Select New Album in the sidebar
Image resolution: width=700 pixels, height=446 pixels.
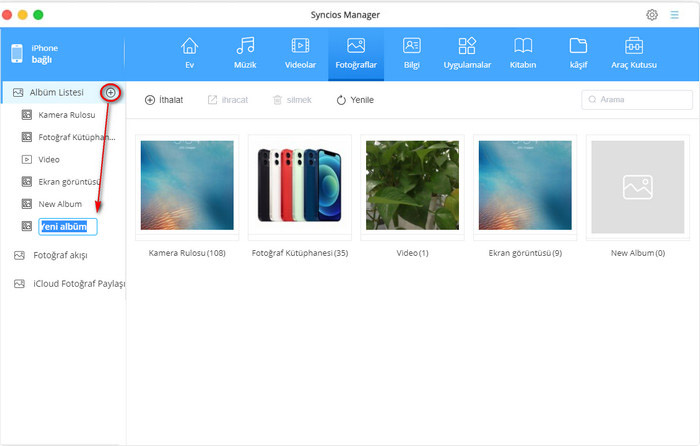pos(60,204)
